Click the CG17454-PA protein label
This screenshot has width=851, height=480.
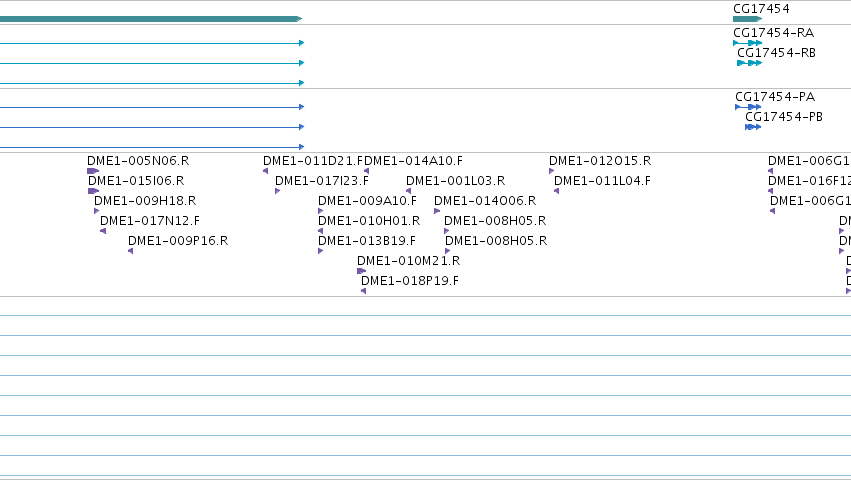pos(775,97)
